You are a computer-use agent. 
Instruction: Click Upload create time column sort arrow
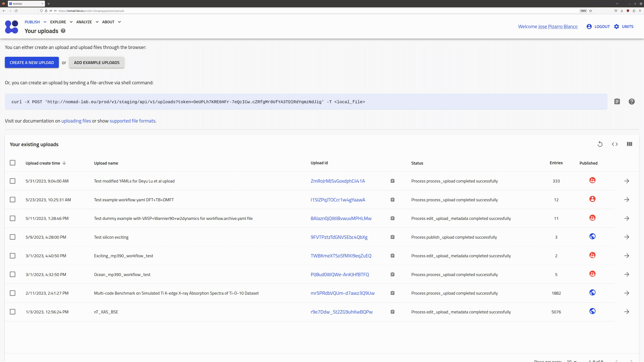pos(64,163)
